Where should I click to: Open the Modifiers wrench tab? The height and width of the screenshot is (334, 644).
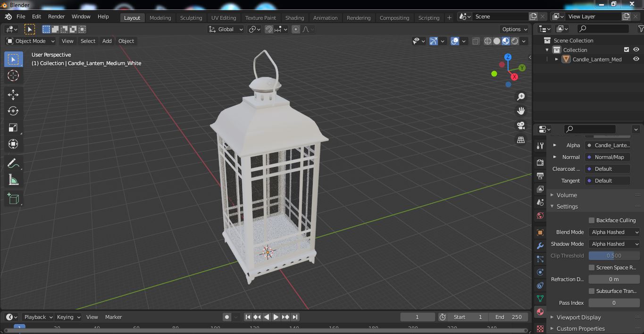click(540, 246)
